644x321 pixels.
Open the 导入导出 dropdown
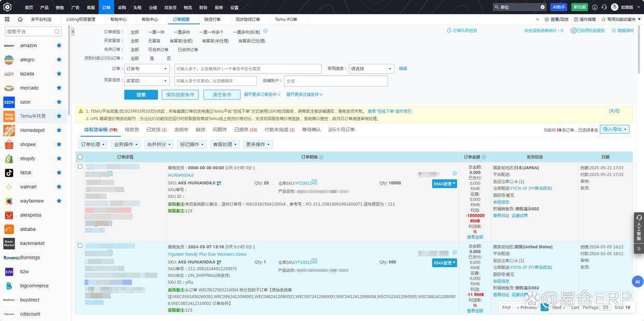point(614,128)
